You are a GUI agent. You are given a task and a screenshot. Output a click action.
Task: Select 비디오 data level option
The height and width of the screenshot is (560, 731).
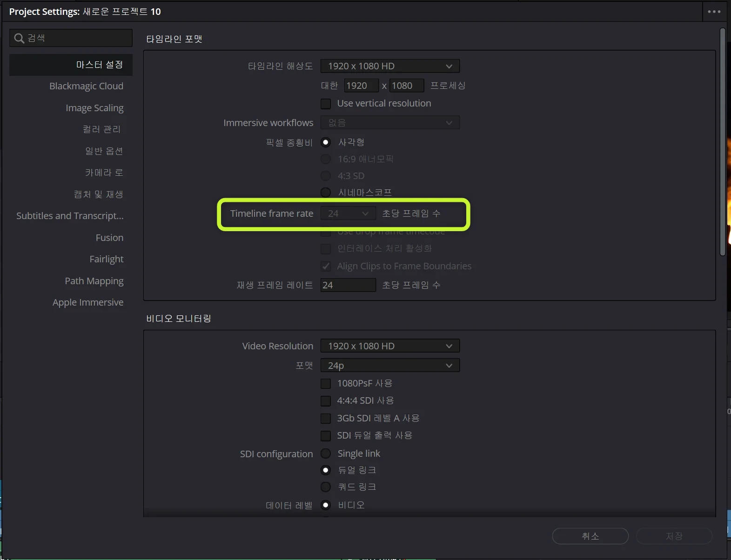pyautogui.click(x=326, y=505)
